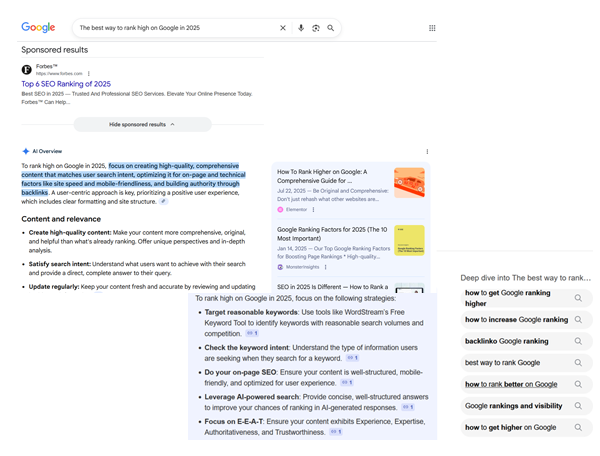Select the 'backlinko Google ranking' suggestion
The image size is (600, 456).
pos(508,341)
